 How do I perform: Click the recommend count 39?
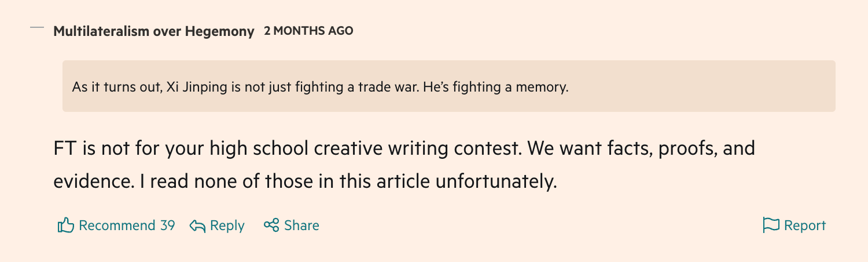[167, 225]
